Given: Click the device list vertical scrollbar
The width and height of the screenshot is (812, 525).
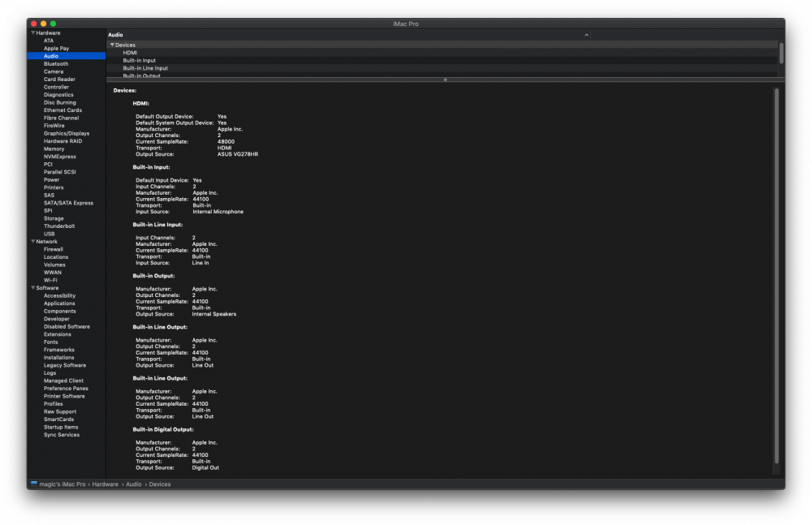Looking at the screenshot, I should 781,54.
